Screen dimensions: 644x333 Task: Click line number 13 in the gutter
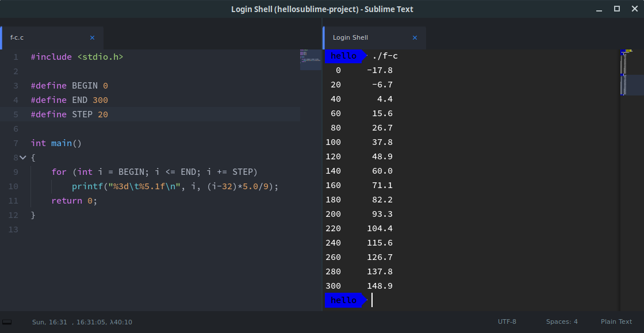click(x=13, y=229)
